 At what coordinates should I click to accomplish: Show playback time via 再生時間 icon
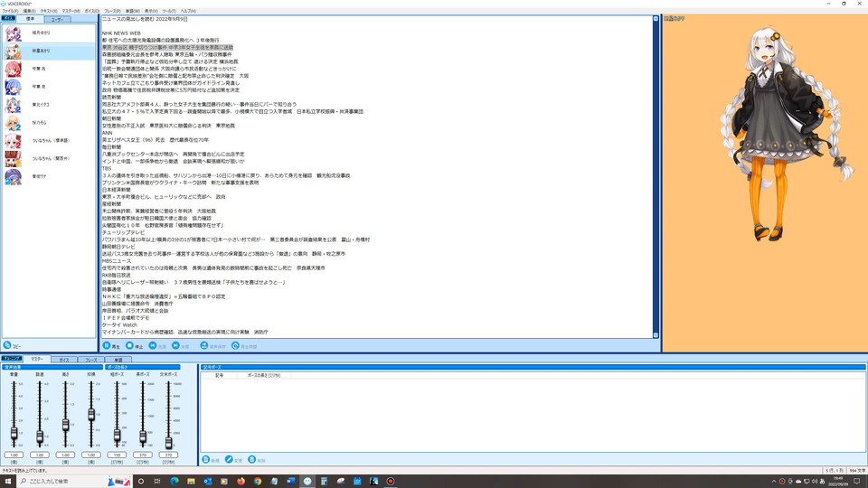tap(235, 346)
